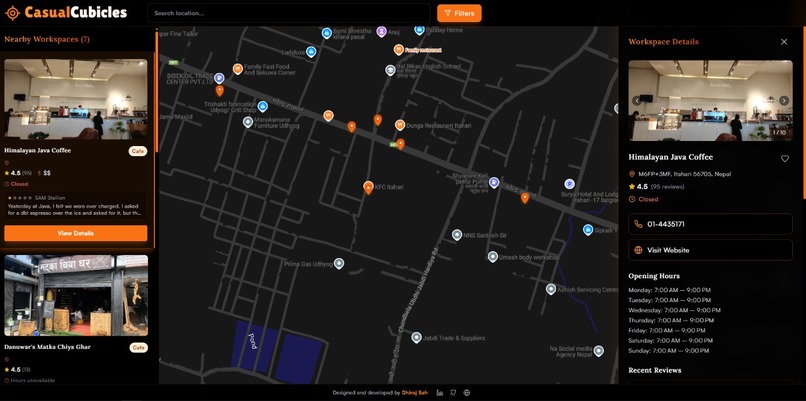The width and height of the screenshot is (806, 401).
Task: Open the LinkedIn icon in the footer
Action: coord(439,393)
